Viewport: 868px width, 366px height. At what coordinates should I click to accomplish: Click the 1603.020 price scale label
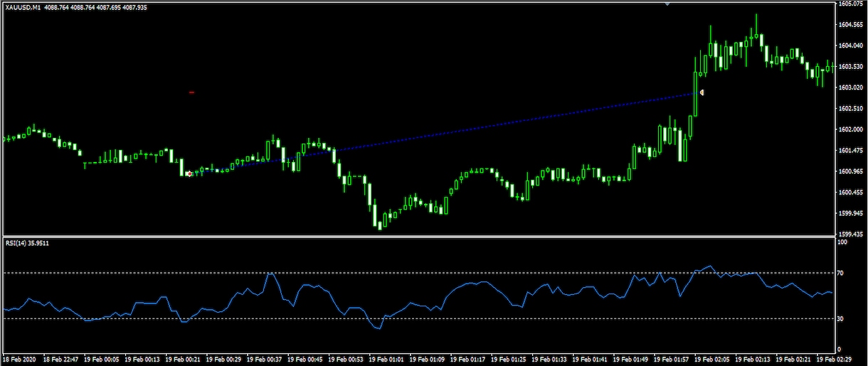click(851, 87)
